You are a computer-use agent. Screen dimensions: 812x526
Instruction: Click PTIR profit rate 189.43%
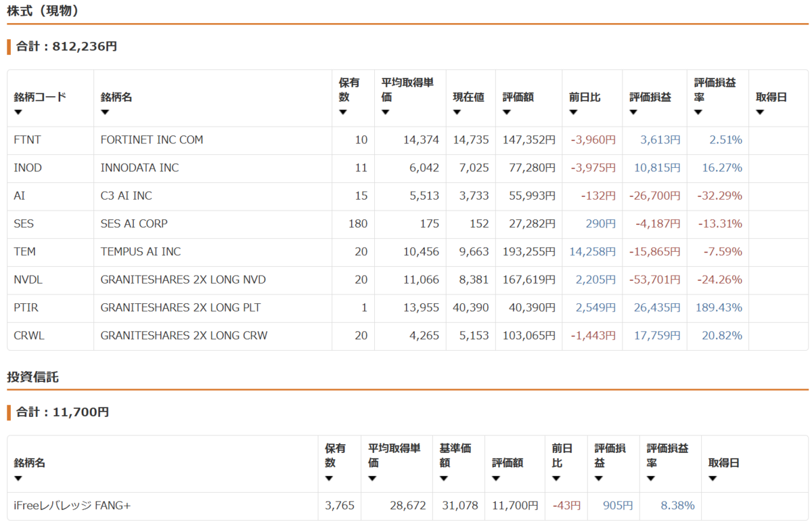[719, 307]
